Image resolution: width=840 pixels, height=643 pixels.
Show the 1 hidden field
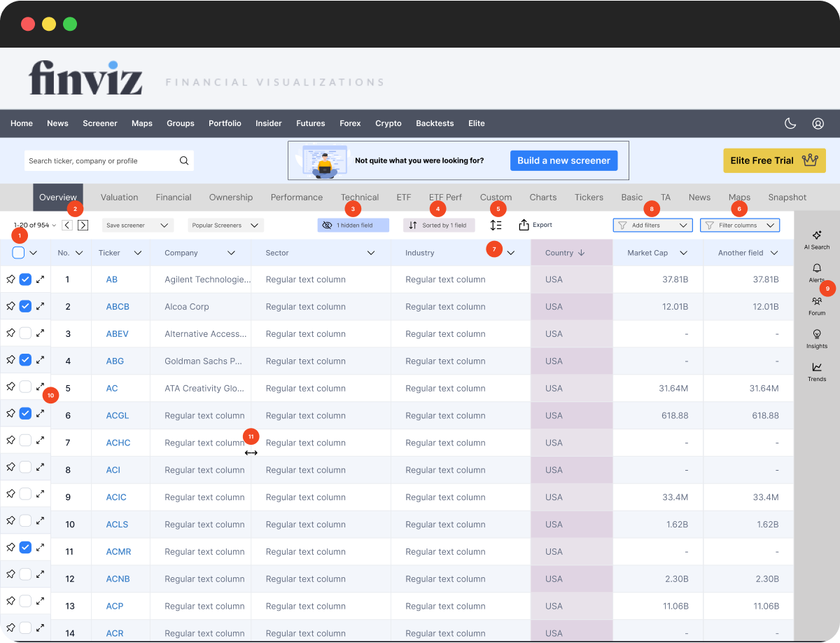353,226
